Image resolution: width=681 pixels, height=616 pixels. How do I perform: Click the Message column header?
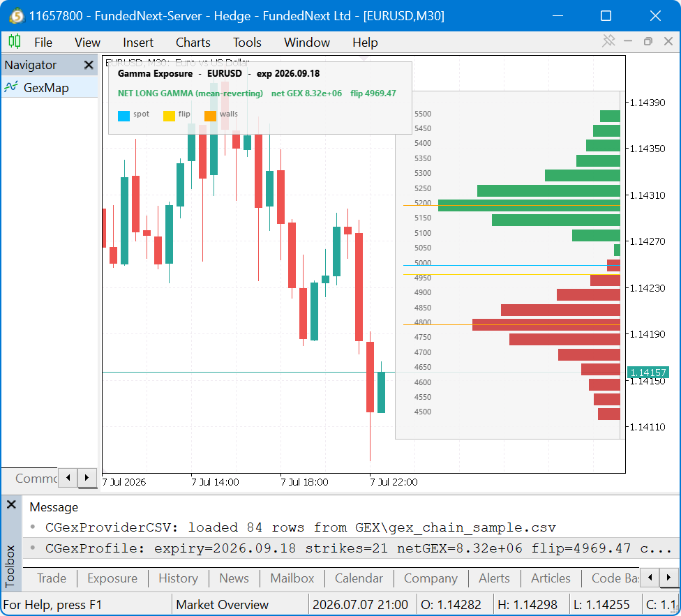54,507
